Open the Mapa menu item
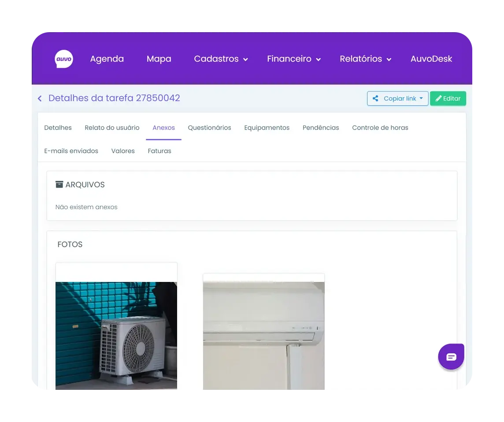This screenshot has width=504, height=422. [159, 59]
